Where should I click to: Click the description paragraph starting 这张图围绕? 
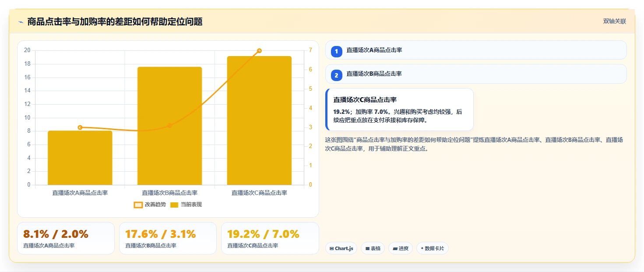(x=474, y=144)
